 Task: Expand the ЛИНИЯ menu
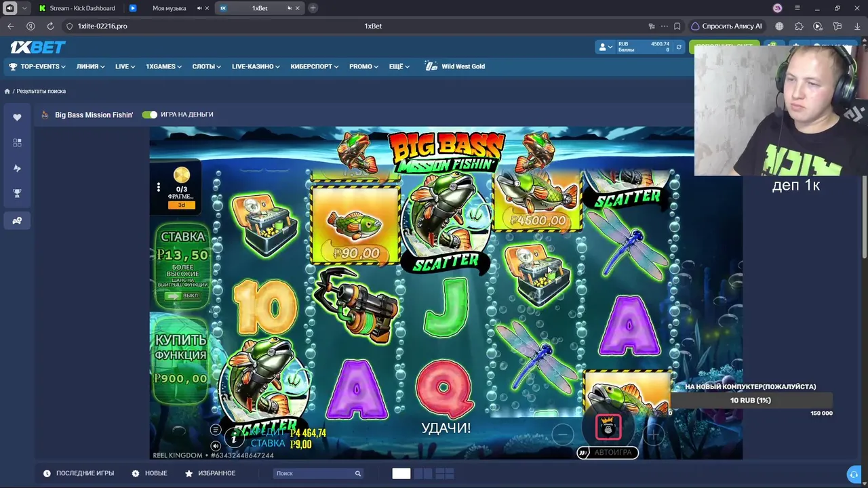(x=91, y=66)
